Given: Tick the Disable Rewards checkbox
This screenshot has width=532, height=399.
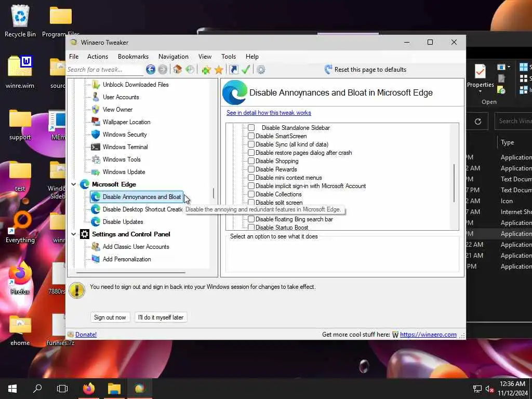Looking at the screenshot, I should pos(251,169).
